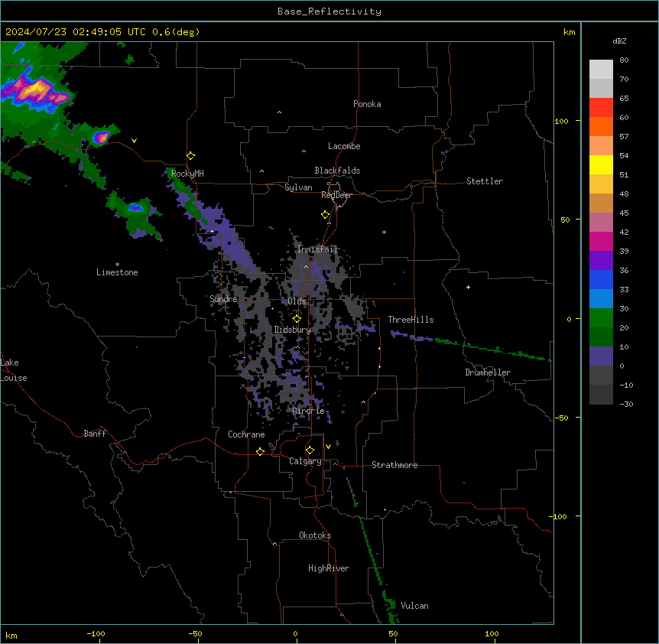Screen dimensions: 659x644
Task: Click the RockyMH label
Action: click(x=187, y=174)
